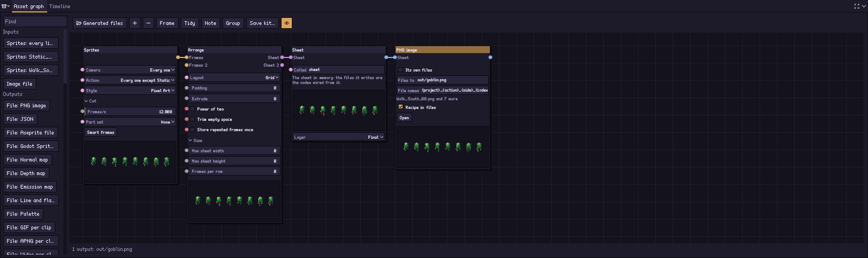Open the Style Pixel Art dropdown
The width and height of the screenshot is (868, 258).
click(x=130, y=91)
